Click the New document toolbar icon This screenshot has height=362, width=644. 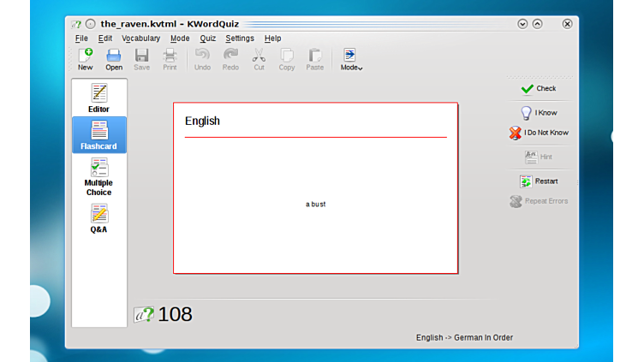(86, 59)
